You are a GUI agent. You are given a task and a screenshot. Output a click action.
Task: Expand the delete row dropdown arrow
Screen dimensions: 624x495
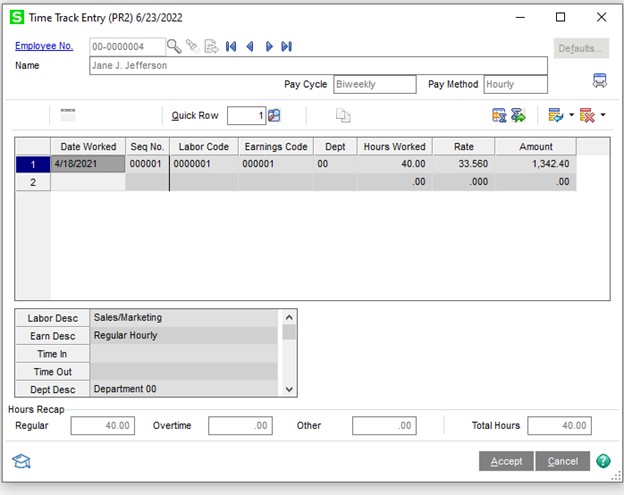[x=603, y=115]
